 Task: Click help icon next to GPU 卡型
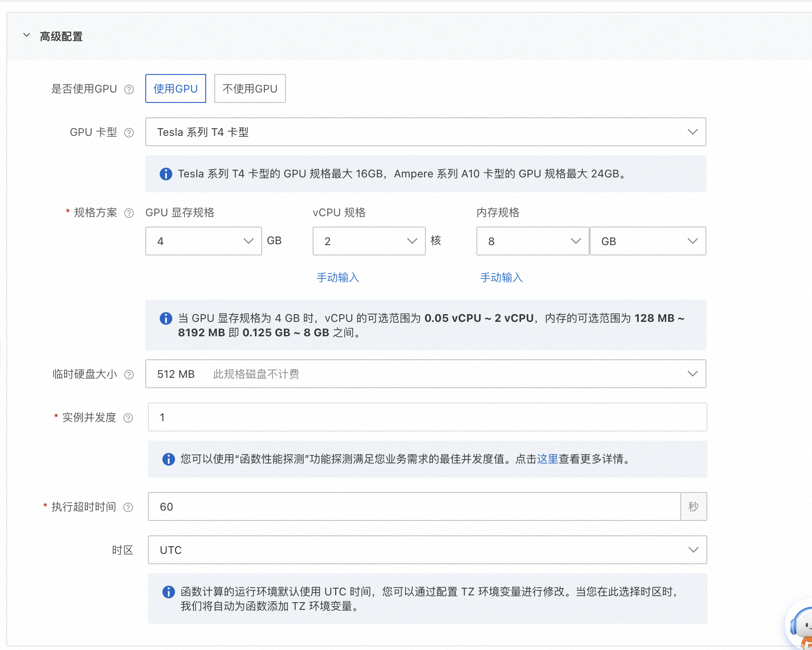[129, 133]
